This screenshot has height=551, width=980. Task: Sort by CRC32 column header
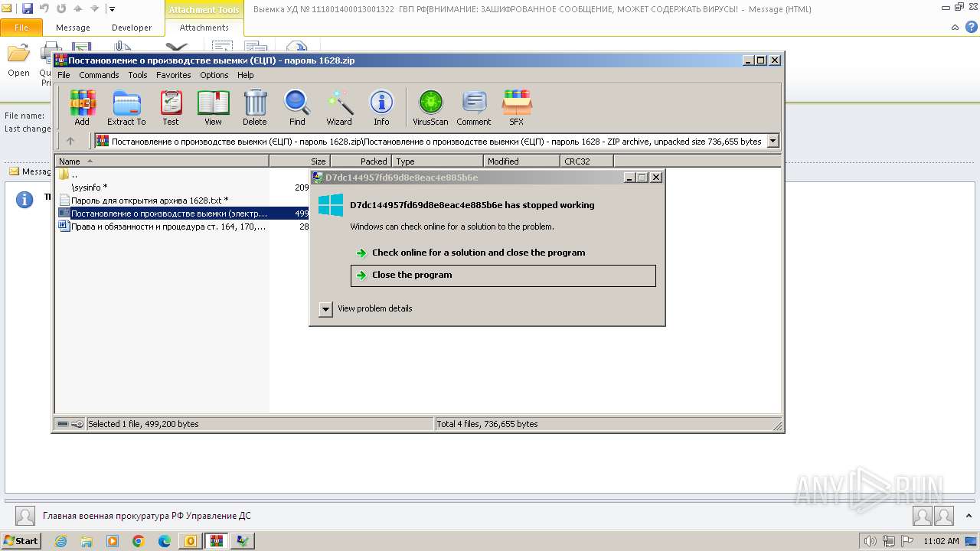(587, 161)
